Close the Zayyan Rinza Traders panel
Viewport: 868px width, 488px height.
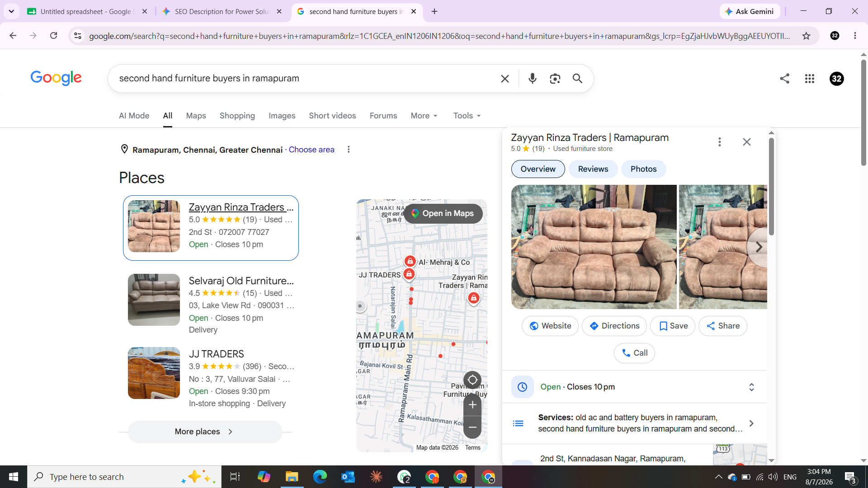coord(747,142)
